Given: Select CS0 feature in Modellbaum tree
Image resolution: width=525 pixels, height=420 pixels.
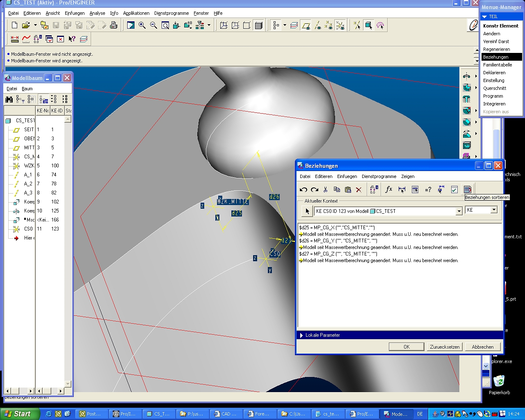Looking at the screenshot, I should (28, 229).
